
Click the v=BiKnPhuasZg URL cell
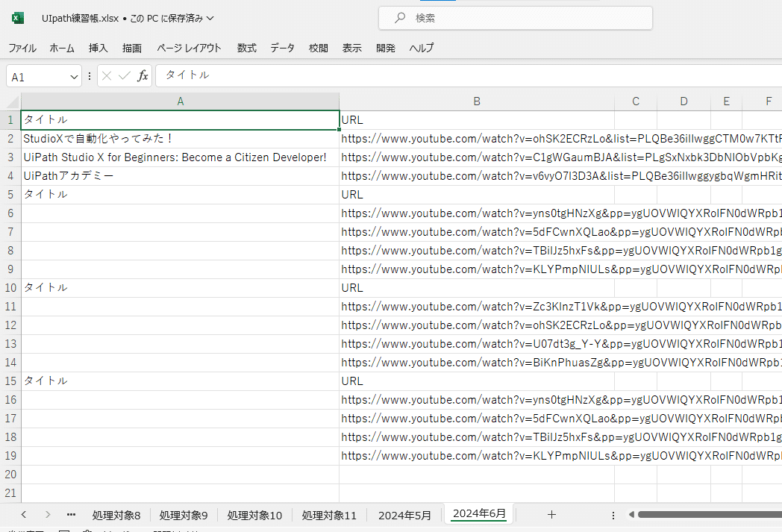560,363
